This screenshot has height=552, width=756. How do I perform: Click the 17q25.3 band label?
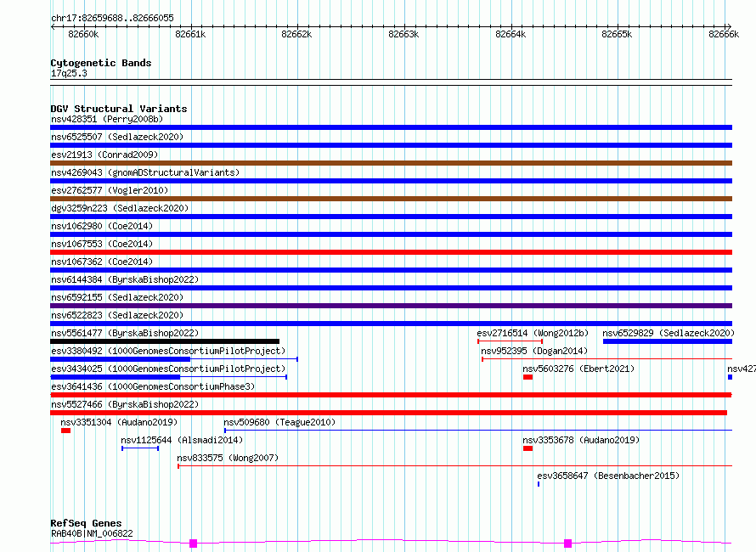(69, 74)
